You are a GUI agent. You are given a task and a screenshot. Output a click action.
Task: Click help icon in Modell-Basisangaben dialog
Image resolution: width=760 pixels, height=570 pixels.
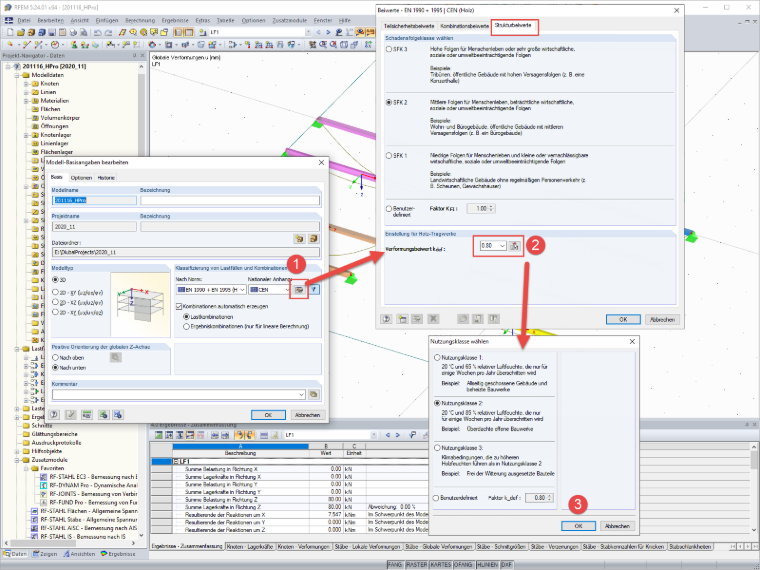[54, 415]
